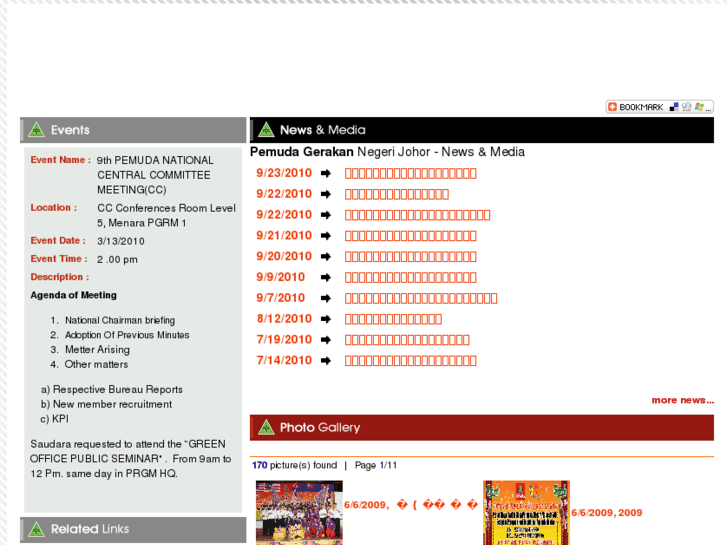The width and height of the screenshot is (727, 545).
Task: Click the News & Media section header
Action: (482, 130)
